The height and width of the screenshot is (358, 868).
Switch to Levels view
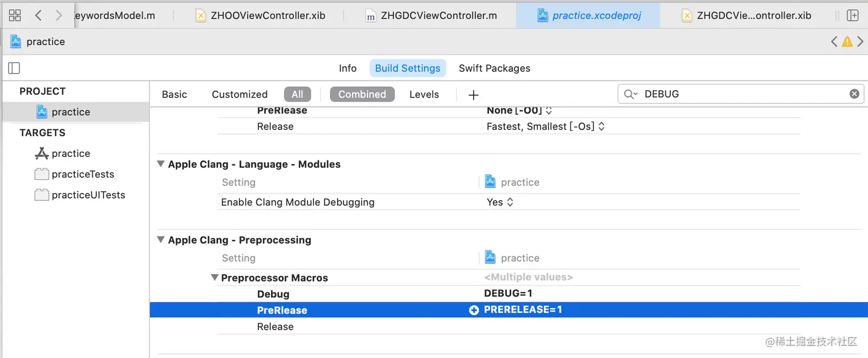click(424, 94)
